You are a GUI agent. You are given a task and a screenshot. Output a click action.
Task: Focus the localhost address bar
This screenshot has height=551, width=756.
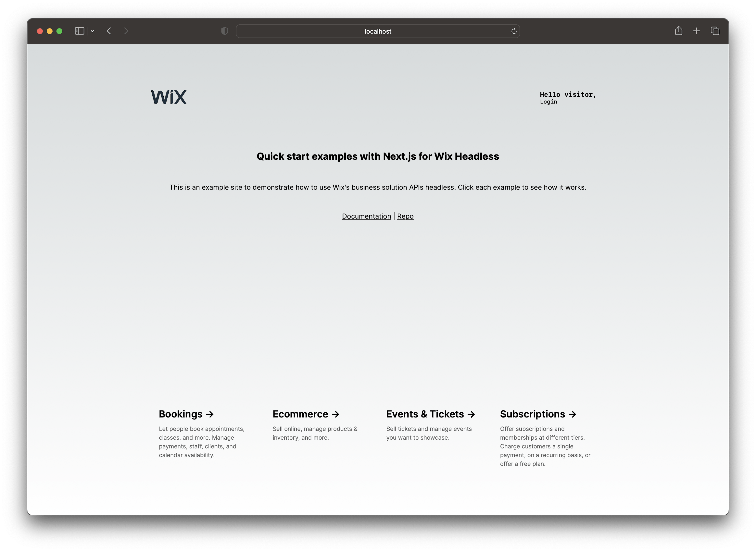pos(378,31)
